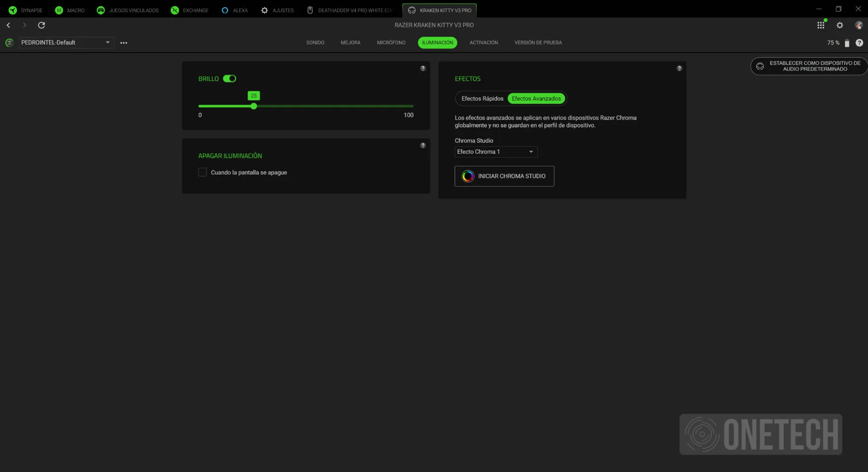Open the Alexa tab
This screenshot has width=868, height=472.
point(234,10)
